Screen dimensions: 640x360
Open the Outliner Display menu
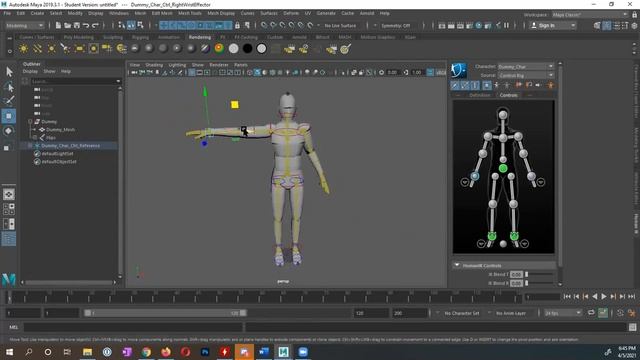click(x=30, y=71)
